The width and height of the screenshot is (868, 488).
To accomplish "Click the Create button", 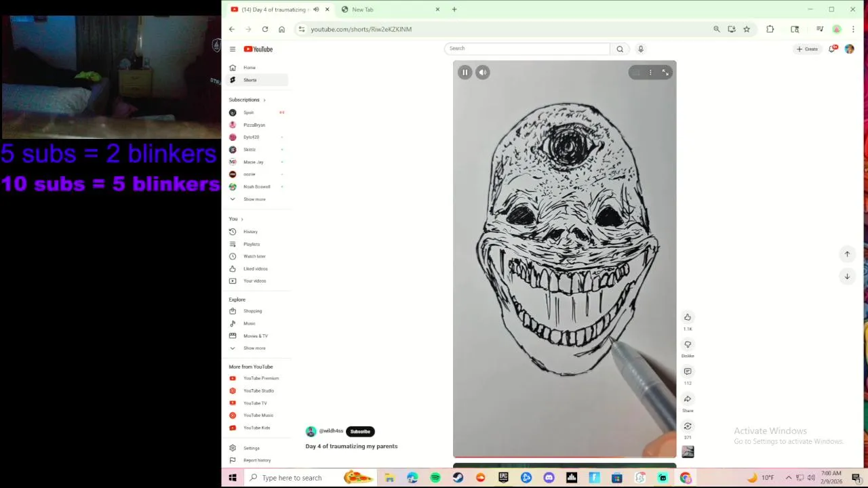I will coord(808,49).
